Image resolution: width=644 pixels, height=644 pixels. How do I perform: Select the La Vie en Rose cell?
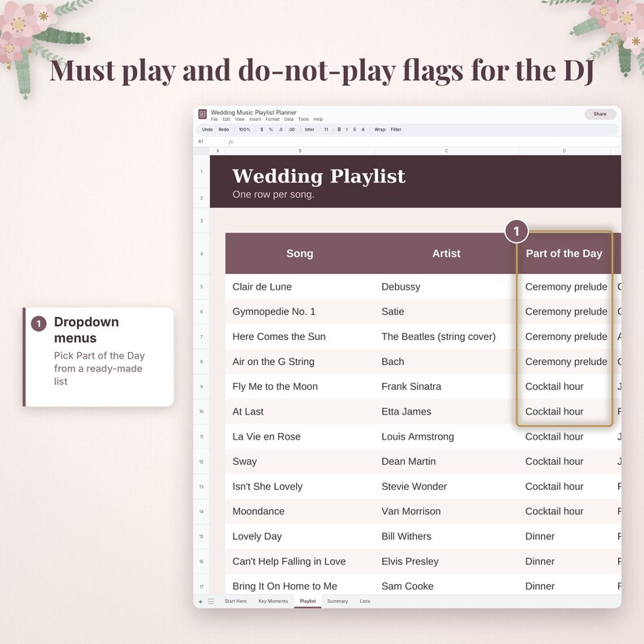(300, 436)
